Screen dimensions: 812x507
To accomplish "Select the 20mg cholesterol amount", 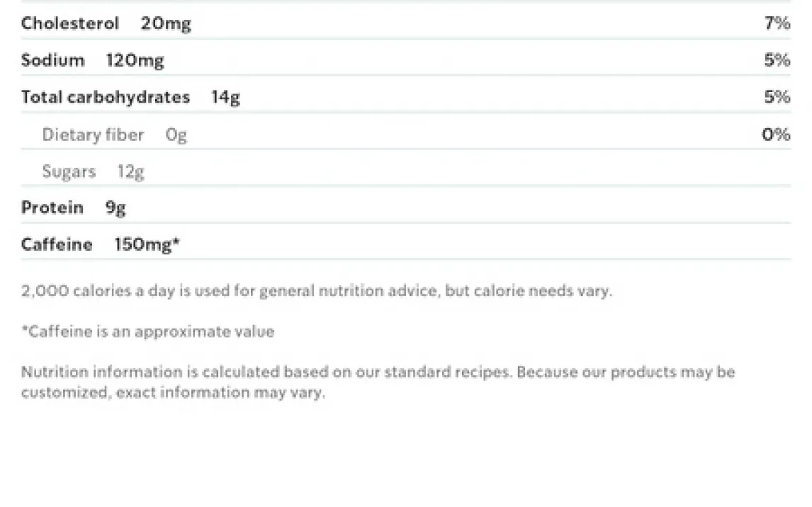I will pos(166,23).
